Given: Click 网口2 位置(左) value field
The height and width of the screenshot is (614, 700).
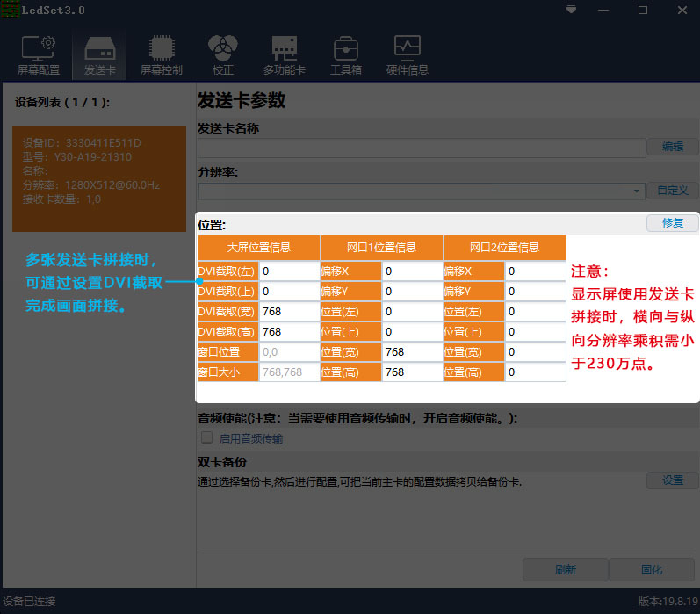Looking at the screenshot, I should pos(535,312).
